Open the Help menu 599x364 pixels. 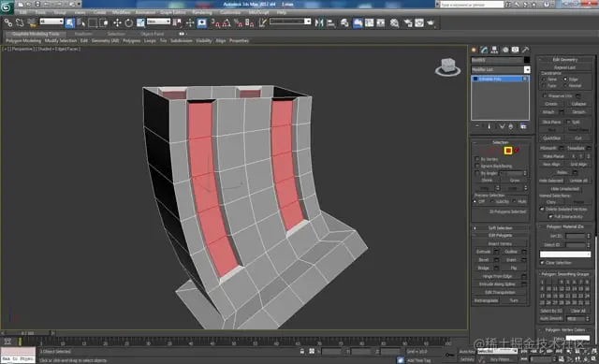point(281,12)
